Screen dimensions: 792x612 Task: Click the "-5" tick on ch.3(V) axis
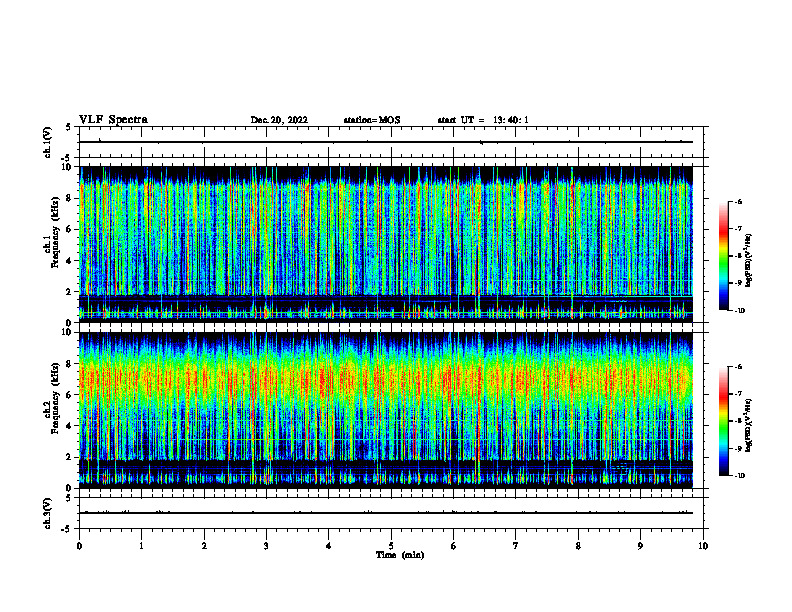pos(67,529)
